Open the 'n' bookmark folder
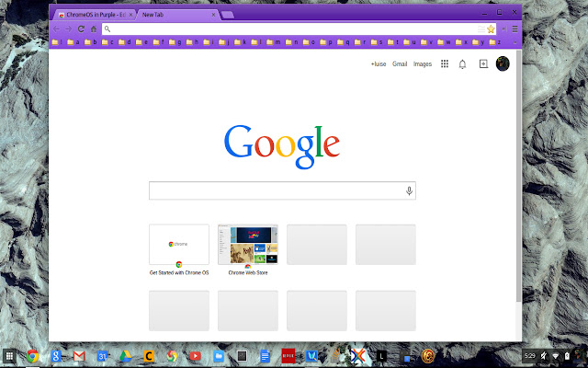The height and width of the screenshot is (368, 588). [291, 42]
